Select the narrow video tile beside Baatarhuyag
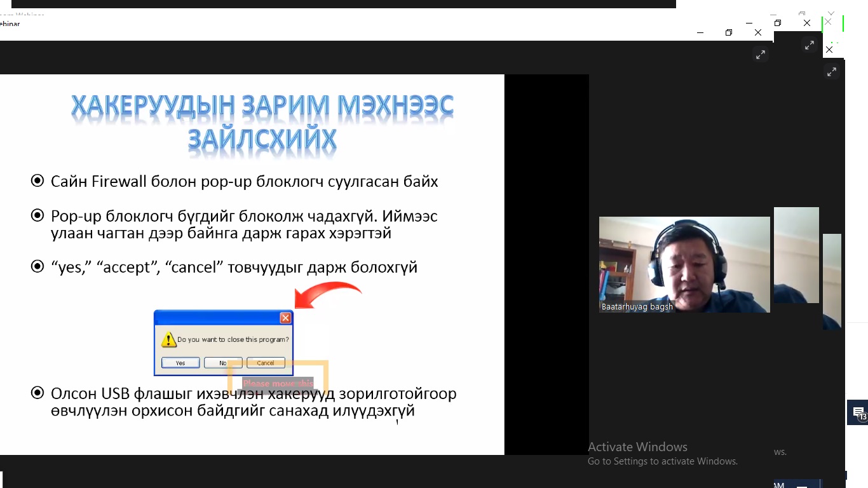This screenshot has height=488, width=868. point(796,255)
